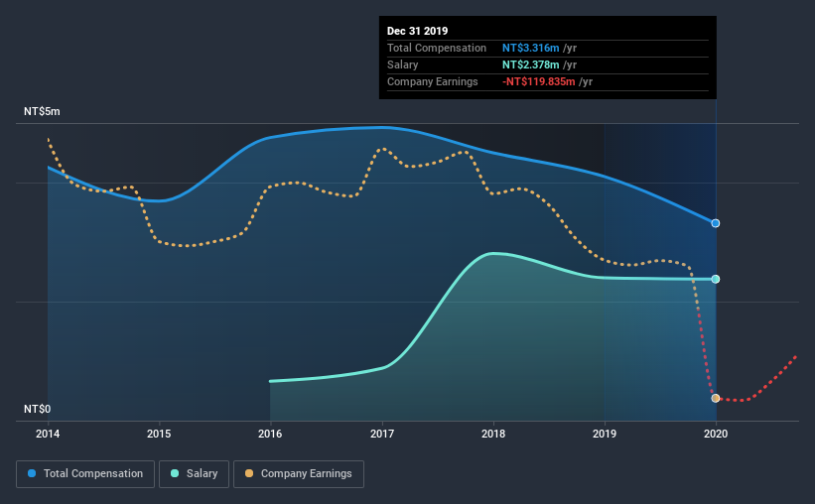Click the orange Company Earnings data point at 2020

click(715, 398)
